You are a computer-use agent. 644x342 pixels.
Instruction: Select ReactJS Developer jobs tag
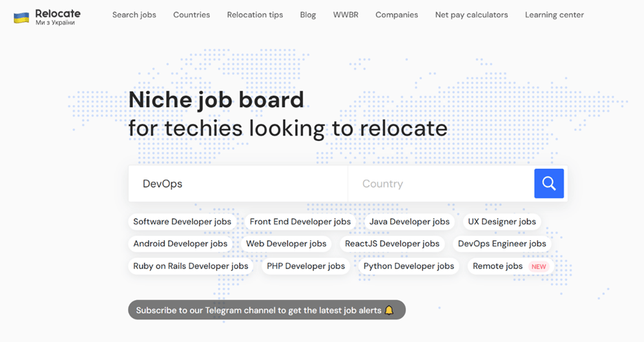(392, 244)
